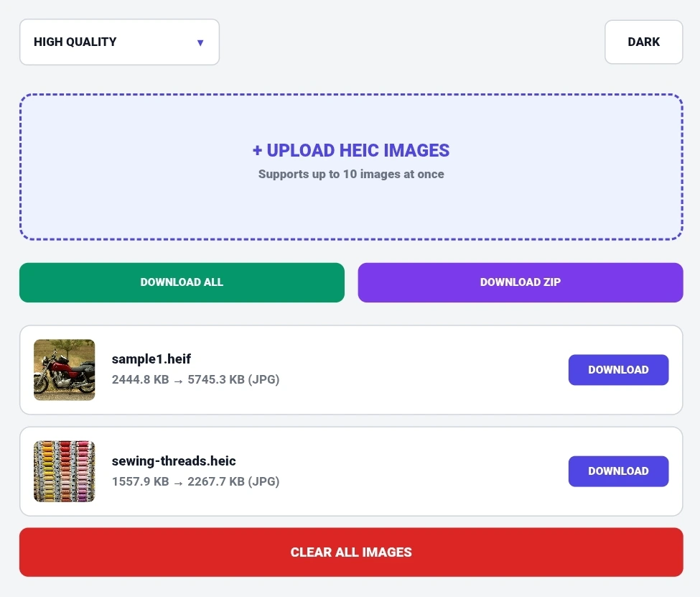
Task: Download the sample1.heif converted file
Action: [618, 369]
